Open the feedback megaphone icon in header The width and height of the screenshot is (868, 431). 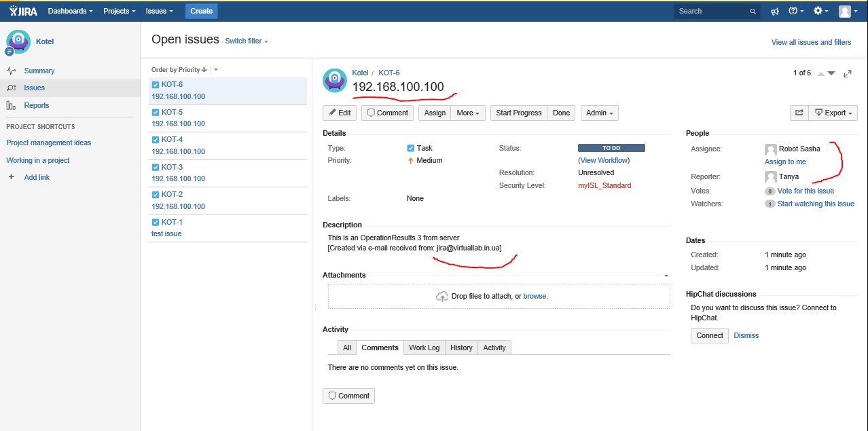pyautogui.click(x=775, y=12)
